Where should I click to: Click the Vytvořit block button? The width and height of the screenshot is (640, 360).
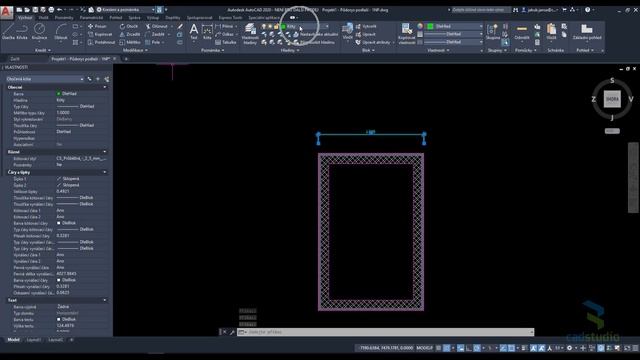366,26
